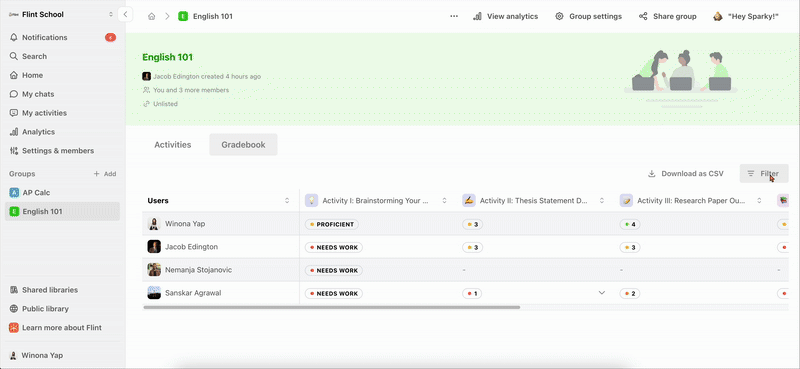The height and width of the screenshot is (369, 800).
Task: Switch to the Gradebook tab
Action: pyautogui.click(x=243, y=144)
